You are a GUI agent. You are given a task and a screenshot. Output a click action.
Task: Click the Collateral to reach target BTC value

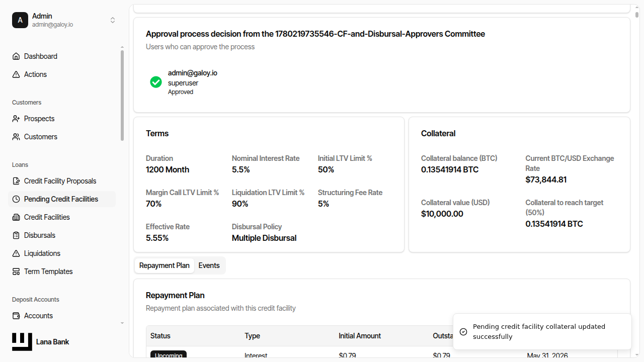[554, 224]
